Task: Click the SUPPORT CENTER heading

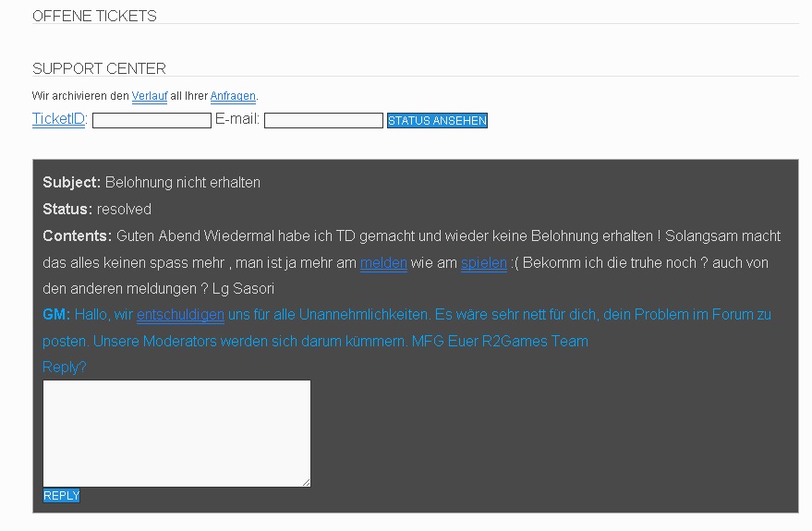Action: (x=99, y=68)
